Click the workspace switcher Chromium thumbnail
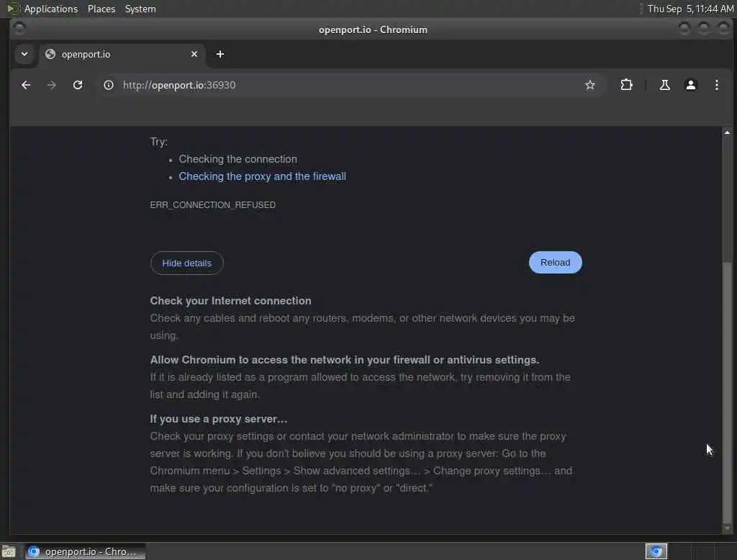The image size is (737, 560). click(x=656, y=551)
